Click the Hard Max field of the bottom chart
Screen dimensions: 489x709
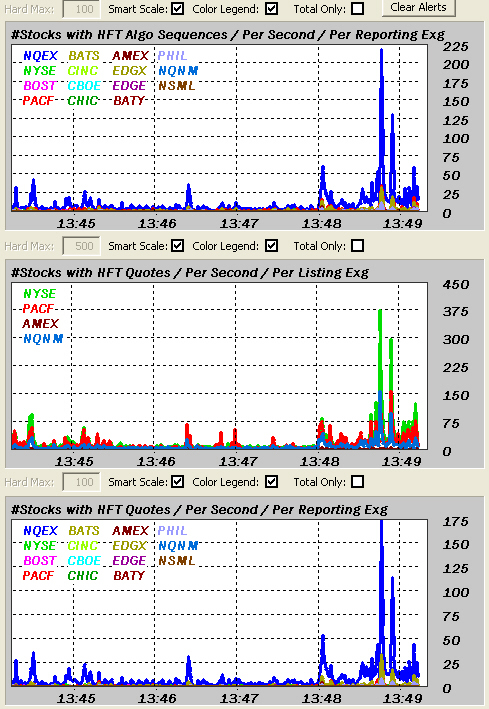click(x=81, y=482)
